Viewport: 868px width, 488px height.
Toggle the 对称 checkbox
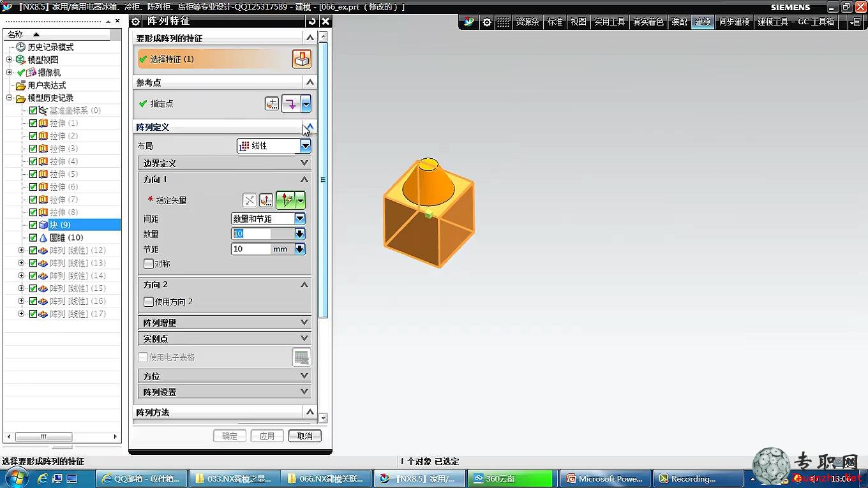[148, 263]
